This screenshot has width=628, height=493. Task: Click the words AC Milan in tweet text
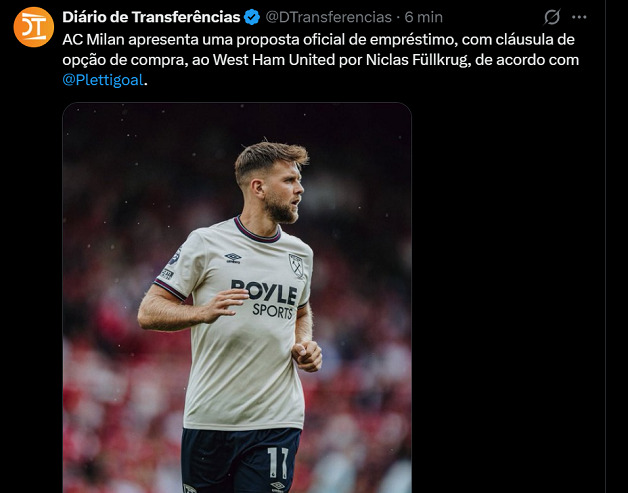click(x=93, y=40)
